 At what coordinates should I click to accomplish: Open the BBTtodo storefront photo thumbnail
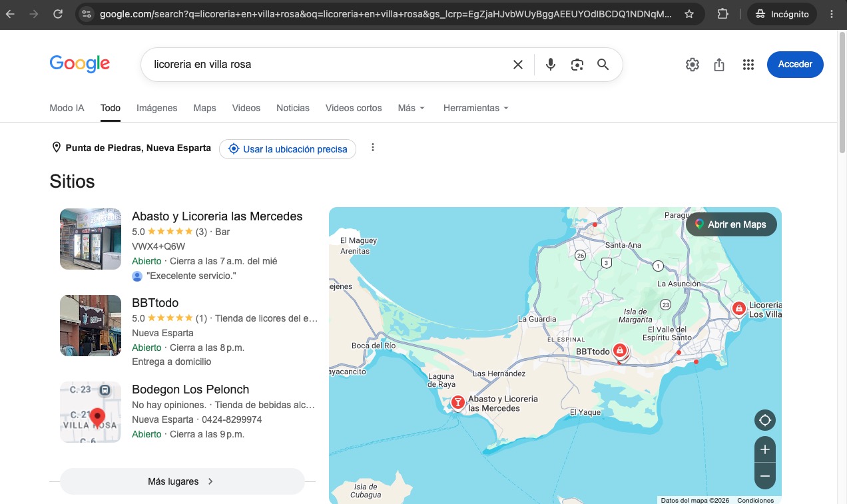pyautogui.click(x=91, y=326)
